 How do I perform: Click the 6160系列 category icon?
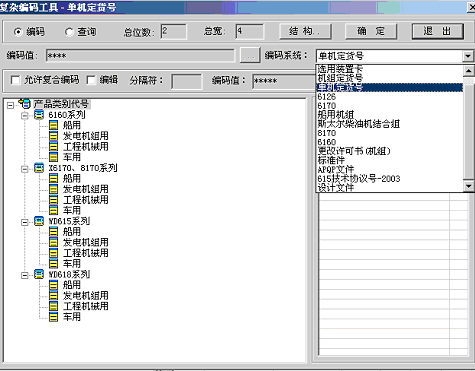39,115
